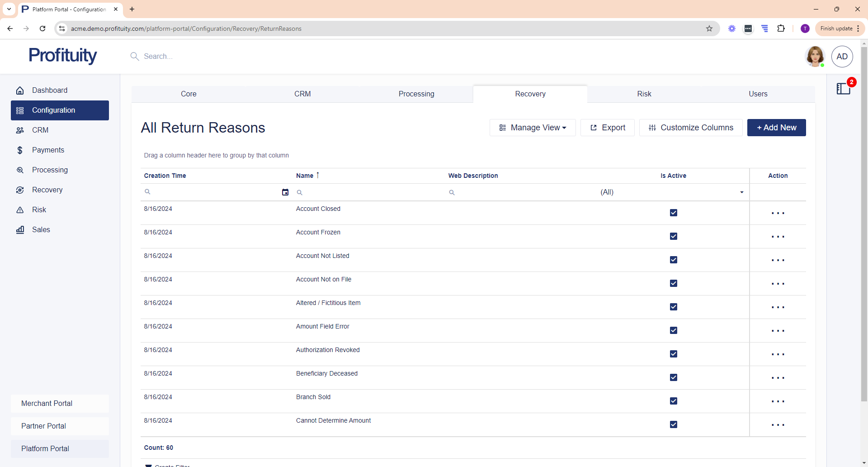Click the Add New button
Screen dimensions: 868x467
pyautogui.click(x=776, y=128)
